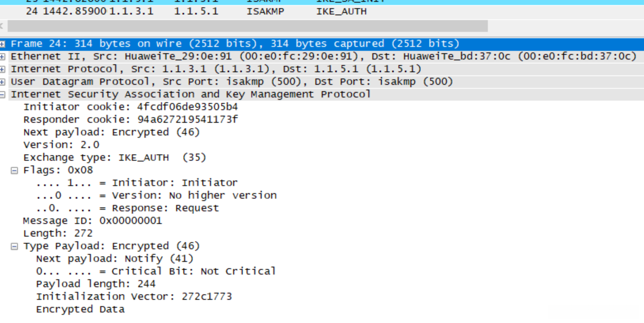644x323 pixels.
Task: Select the Initialization Vector field
Action: coord(133,297)
